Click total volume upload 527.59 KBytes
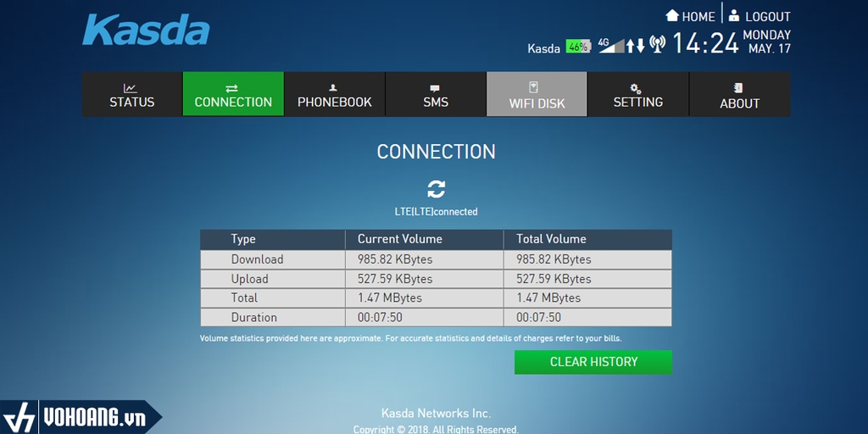Viewport: 868px width, 434px height. click(x=554, y=279)
